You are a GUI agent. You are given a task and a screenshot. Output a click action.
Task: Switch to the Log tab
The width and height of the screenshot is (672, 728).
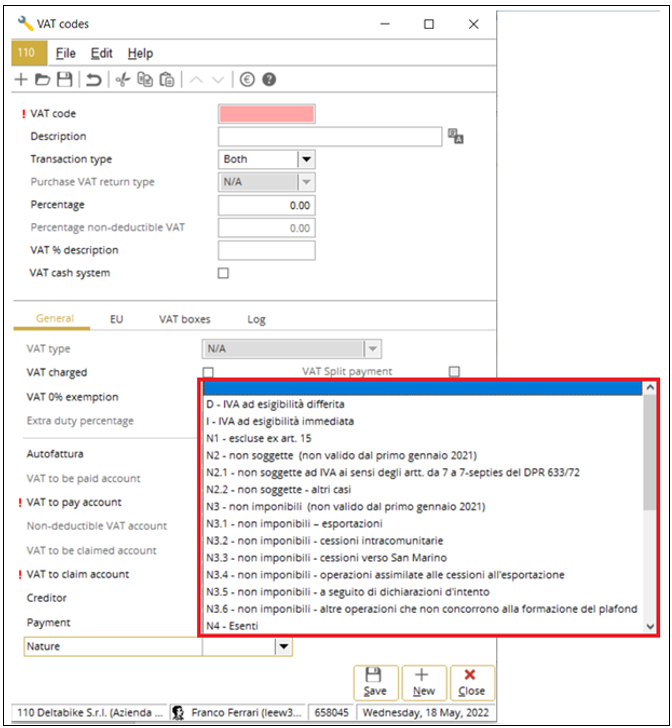256,319
